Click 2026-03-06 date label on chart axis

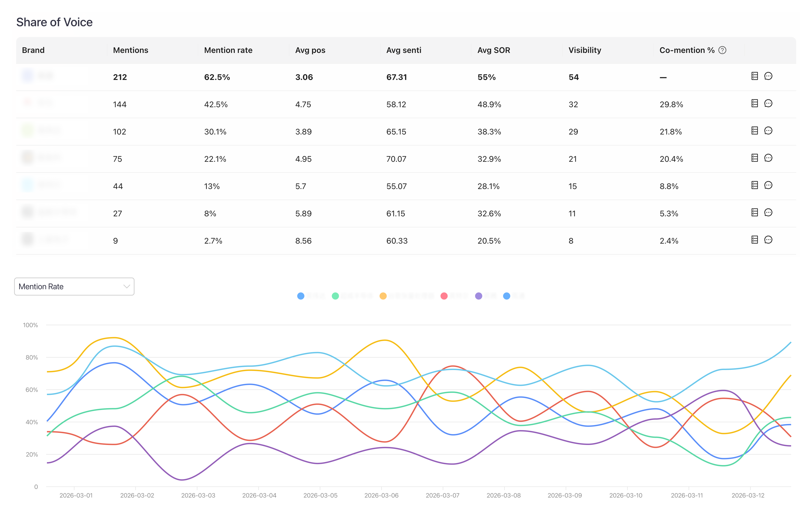point(381,495)
